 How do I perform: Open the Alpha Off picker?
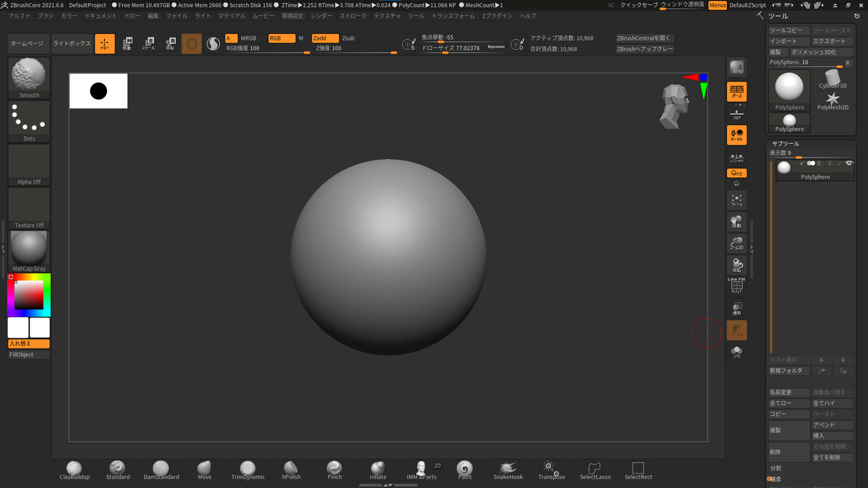click(29, 165)
